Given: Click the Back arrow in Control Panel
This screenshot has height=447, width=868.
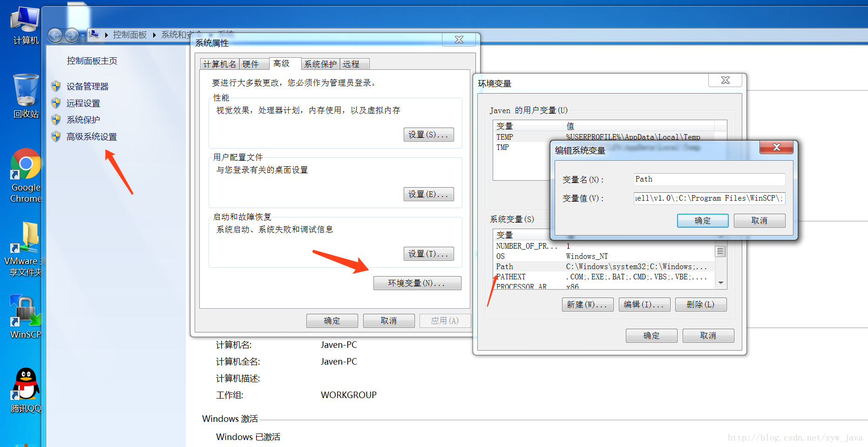Looking at the screenshot, I should [55, 35].
